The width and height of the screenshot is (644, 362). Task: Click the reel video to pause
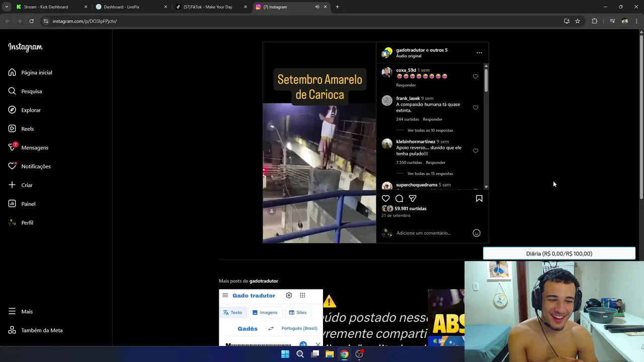point(319,143)
